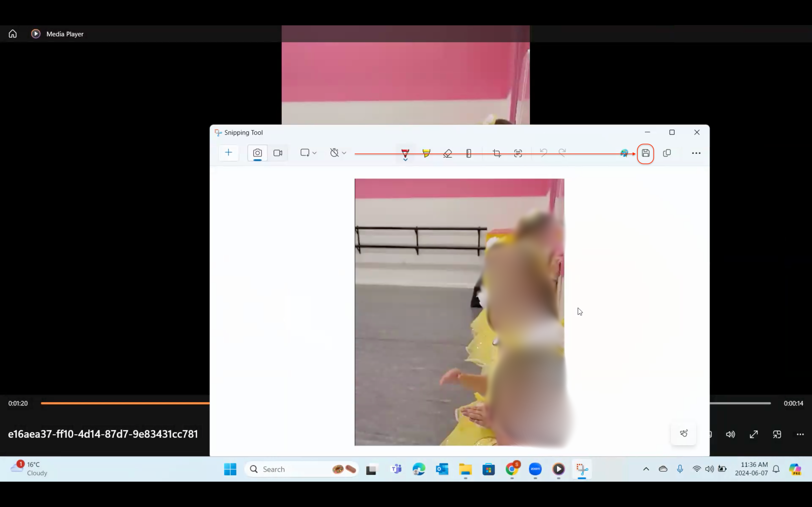The width and height of the screenshot is (812, 507).
Task: Select the yellow Highlighter tool
Action: click(426, 153)
